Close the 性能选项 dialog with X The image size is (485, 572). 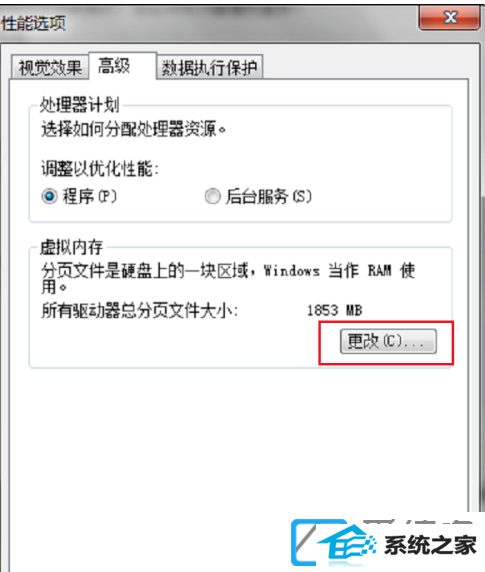[x=449, y=18]
